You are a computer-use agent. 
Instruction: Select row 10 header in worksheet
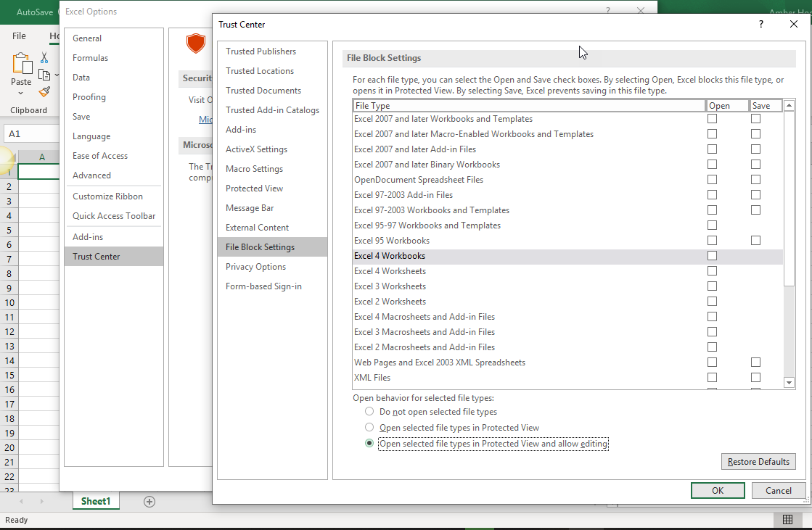click(9, 303)
